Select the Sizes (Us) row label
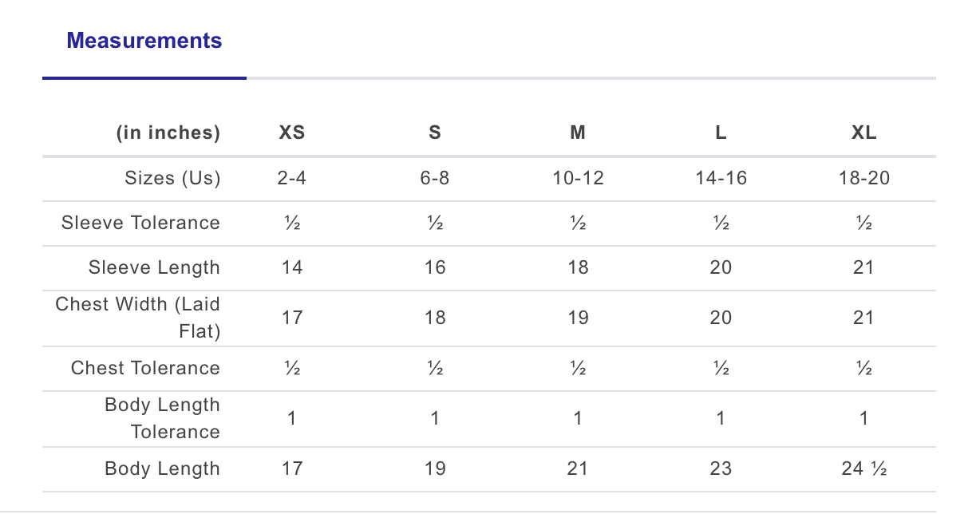The height and width of the screenshot is (514, 980). [x=172, y=178]
